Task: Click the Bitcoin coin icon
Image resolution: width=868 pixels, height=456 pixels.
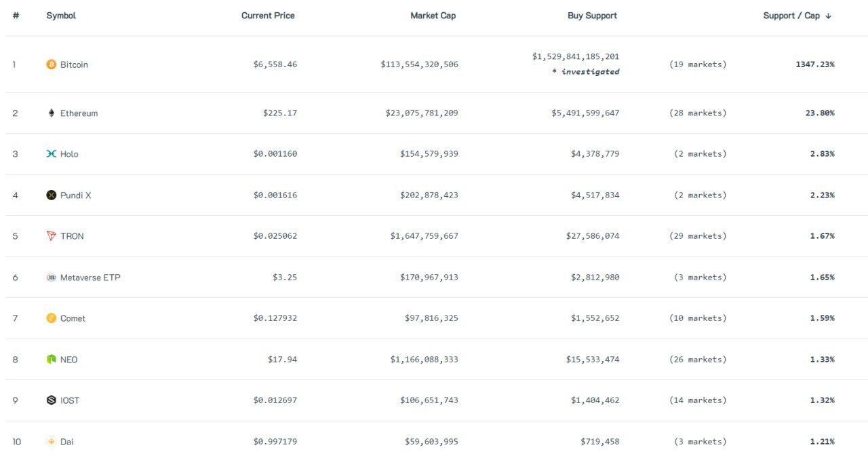Action: [51, 64]
